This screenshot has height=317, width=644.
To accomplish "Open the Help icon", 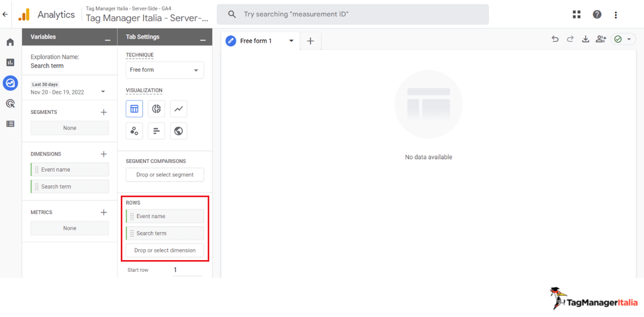I will point(597,15).
